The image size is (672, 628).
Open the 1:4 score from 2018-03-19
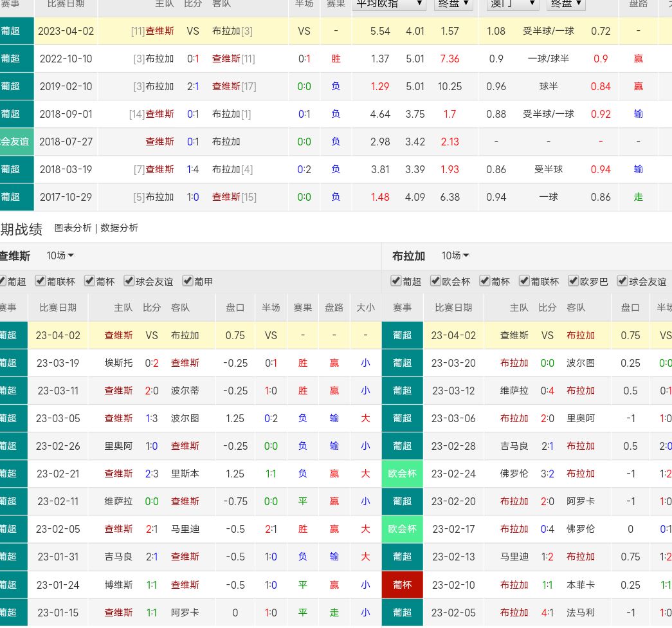[193, 169]
